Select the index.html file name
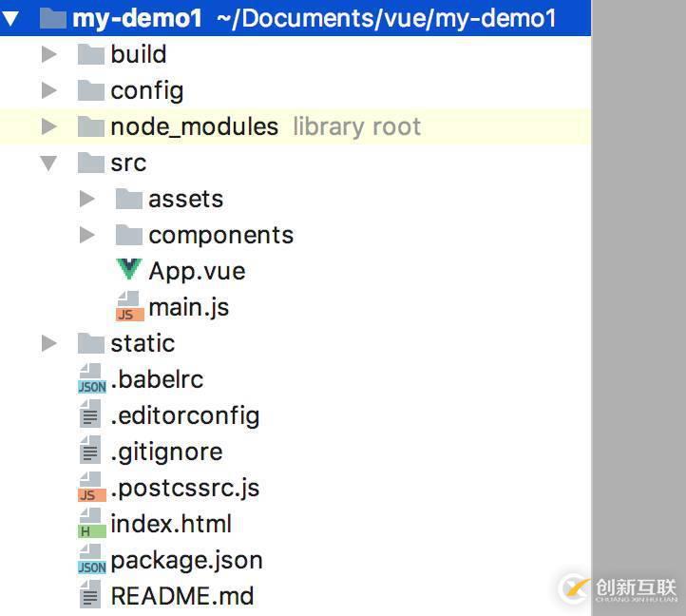This screenshot has height=616, width=686. [171, 524]
